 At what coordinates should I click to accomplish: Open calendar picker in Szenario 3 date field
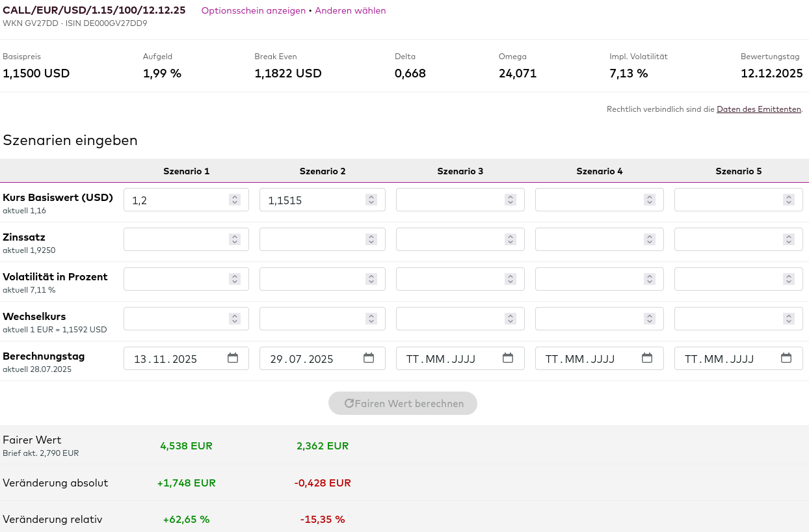[x=508, y=358]
